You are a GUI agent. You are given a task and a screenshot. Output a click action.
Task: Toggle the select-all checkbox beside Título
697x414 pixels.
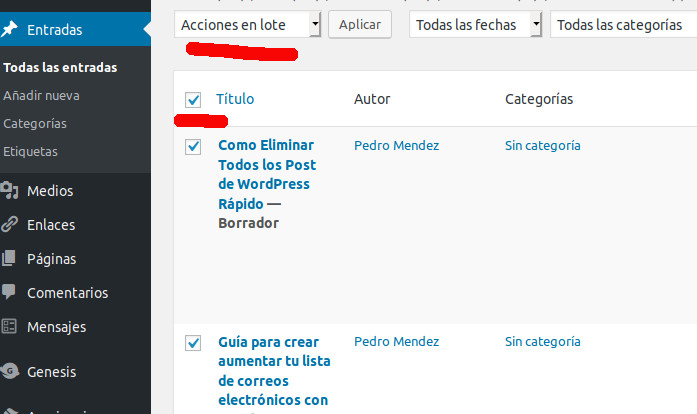(x=193, y=99)
